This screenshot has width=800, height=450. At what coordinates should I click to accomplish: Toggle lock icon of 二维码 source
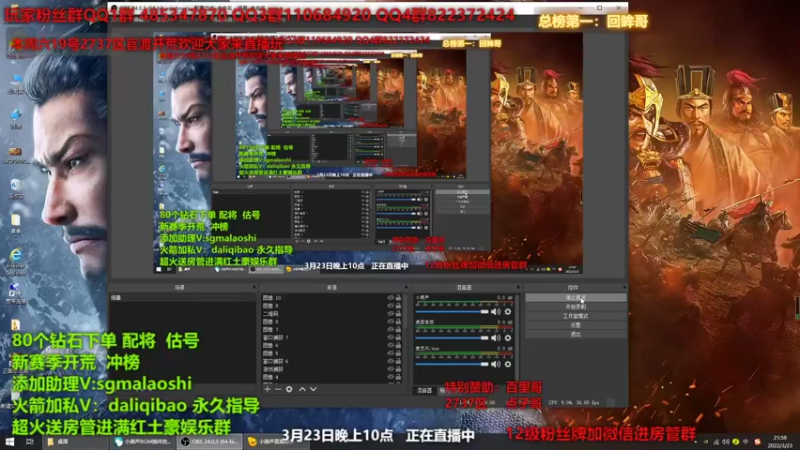click(398, 314)
